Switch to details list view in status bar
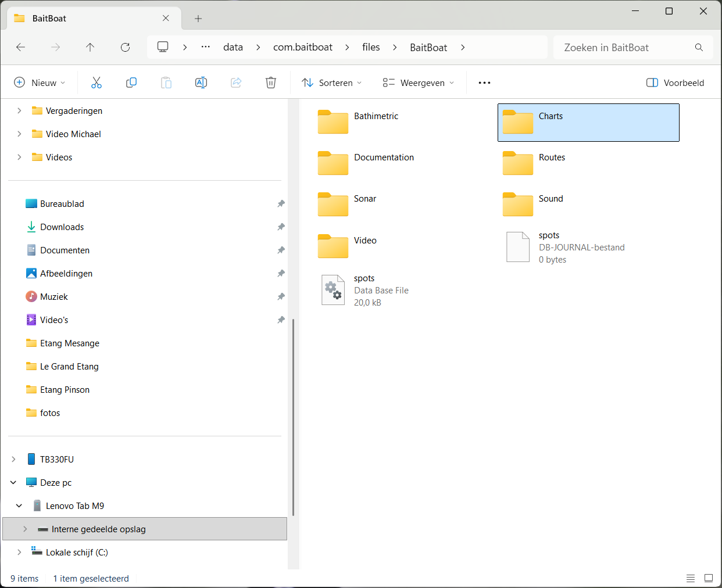 click(x=691, y=578)
